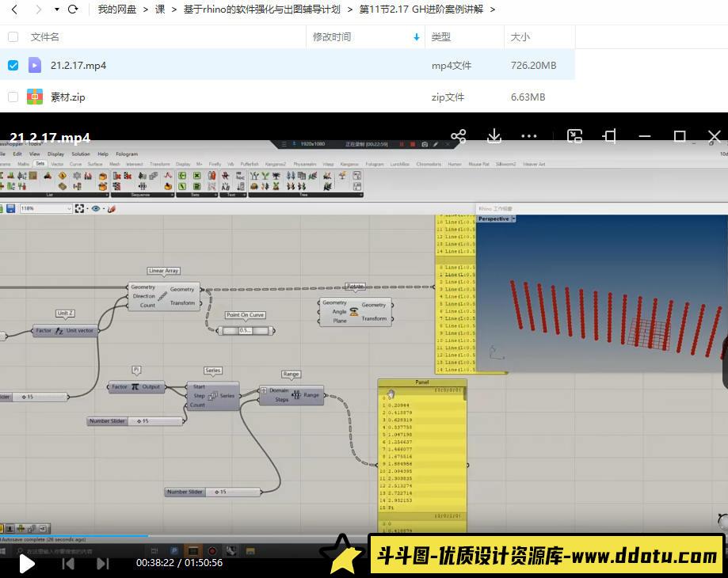Viewport: 728px width, 578px height.
Task: Click the Number Slider connected to Series Count
Action: coord(135,420)
